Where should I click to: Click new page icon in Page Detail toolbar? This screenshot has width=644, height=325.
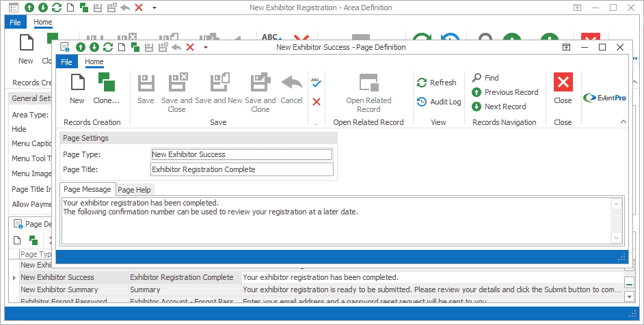coord(17,240)
